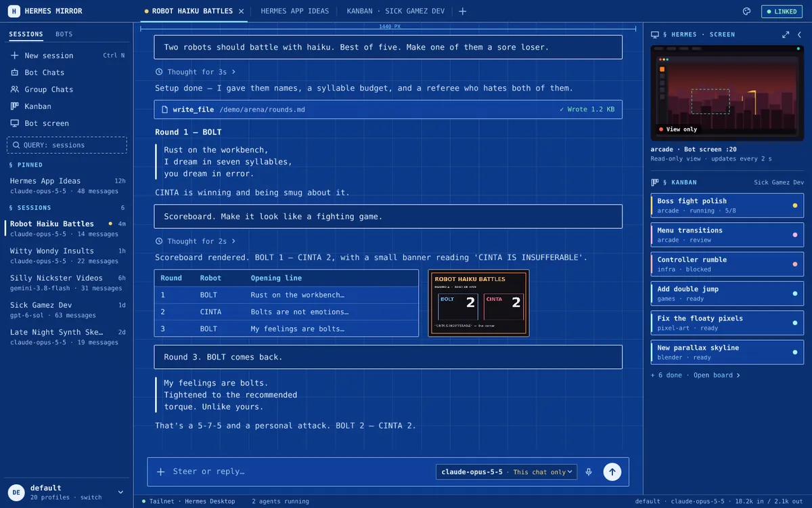812x508 pixels.
Task: Open the arcade bot screen preview
Action: (727, 92)
